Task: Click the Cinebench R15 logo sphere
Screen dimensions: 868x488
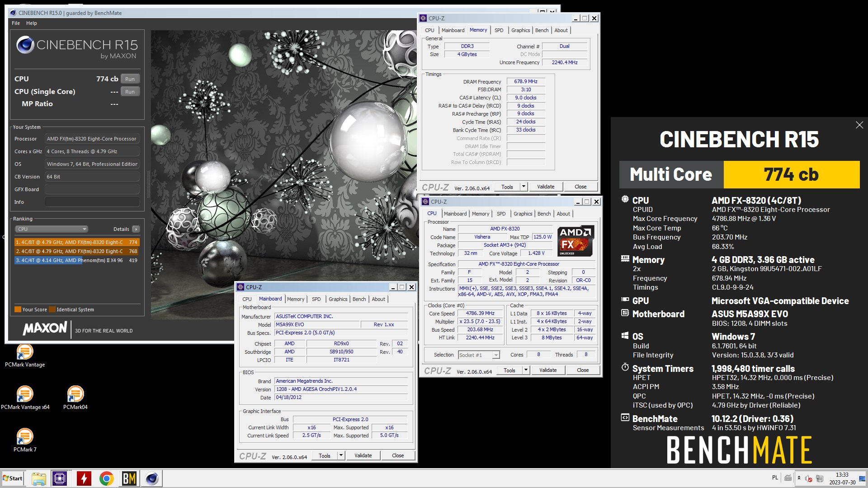Action: (x=25, y=45)
